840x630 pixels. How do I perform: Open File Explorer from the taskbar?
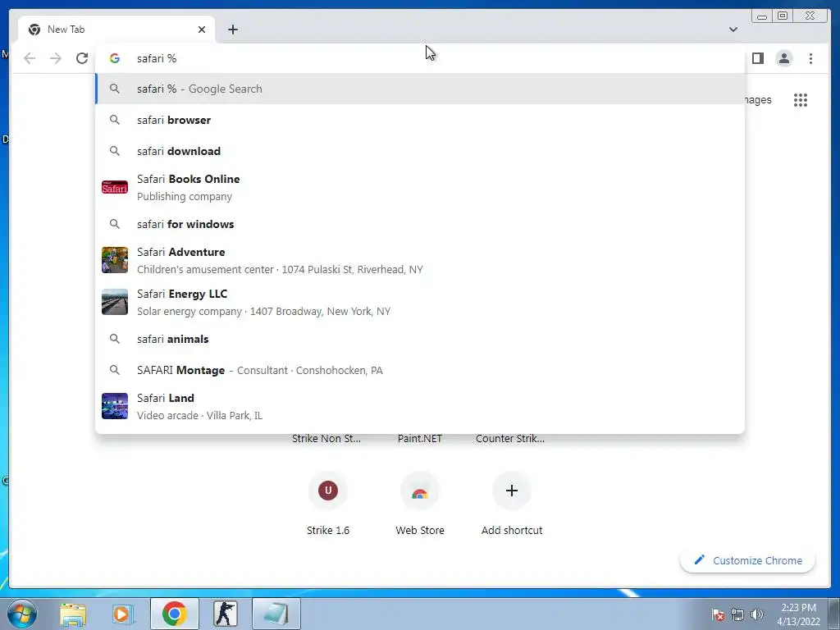[73, 614]
